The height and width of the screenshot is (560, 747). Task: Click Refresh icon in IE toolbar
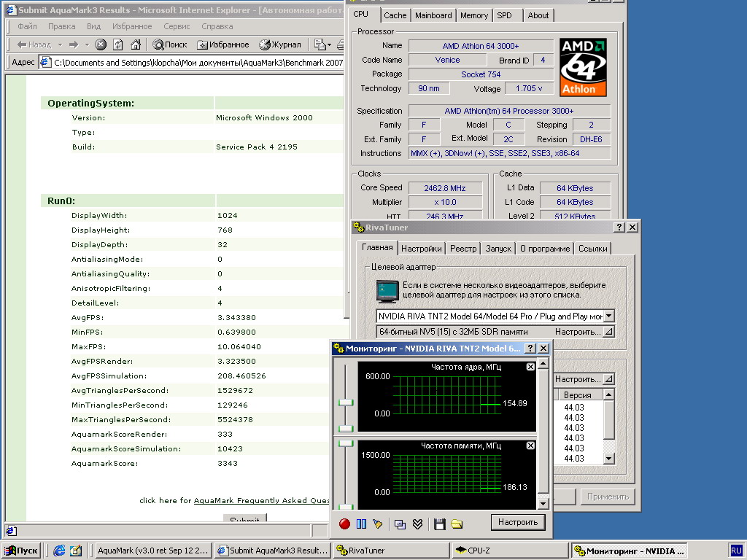click(x=117, y=44)
